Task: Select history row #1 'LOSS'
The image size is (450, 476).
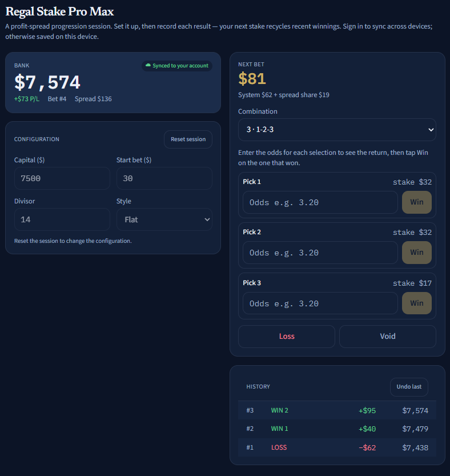Action: (337, 447)
